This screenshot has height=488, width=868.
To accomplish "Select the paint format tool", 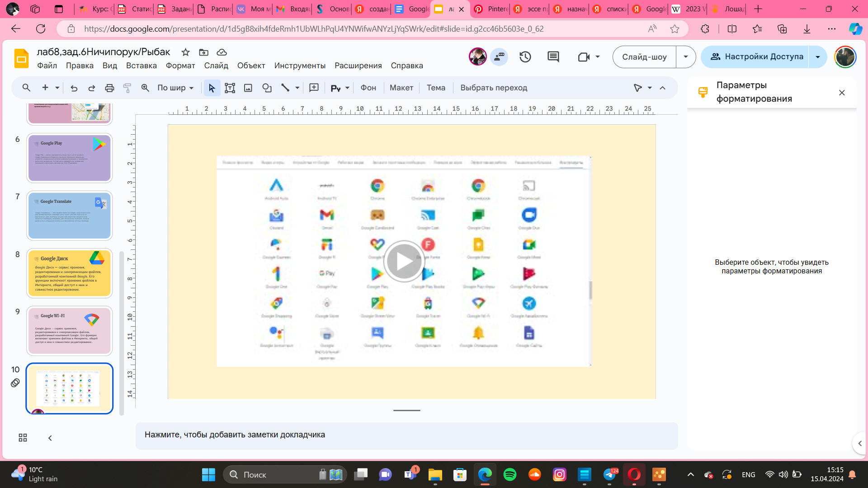I will tap(127, 88).
